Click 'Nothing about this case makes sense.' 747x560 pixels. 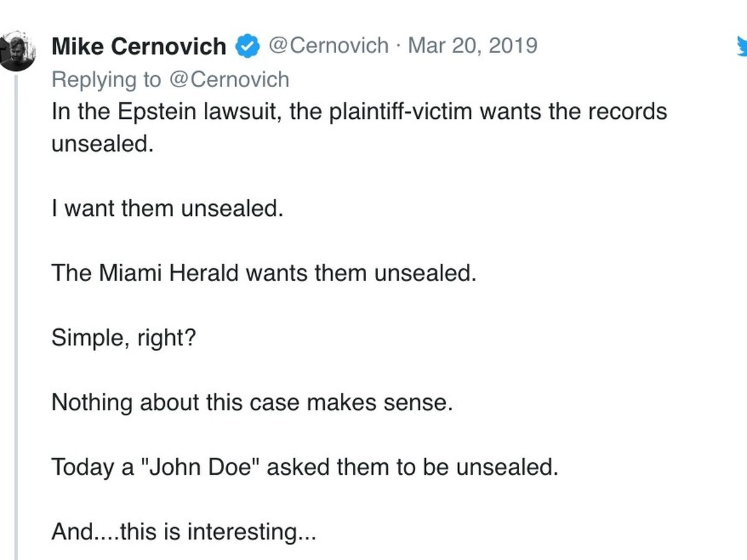[251, 403]
